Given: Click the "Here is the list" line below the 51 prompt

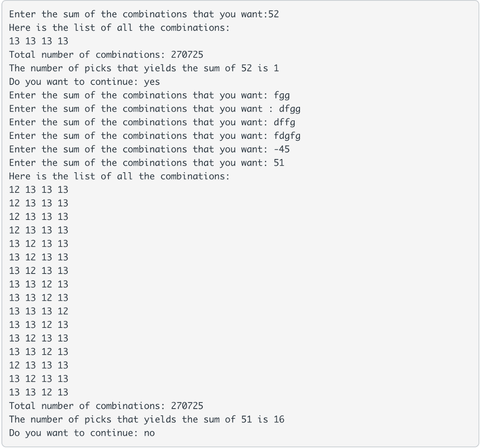Looking at the screenshot, I should [x=119, y=176].
